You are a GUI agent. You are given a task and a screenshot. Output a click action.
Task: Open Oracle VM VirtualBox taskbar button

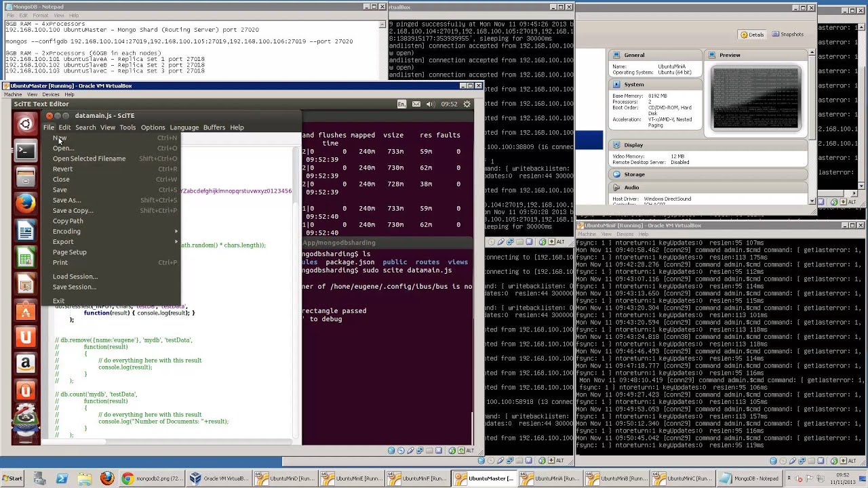click(x=219, y=479)
